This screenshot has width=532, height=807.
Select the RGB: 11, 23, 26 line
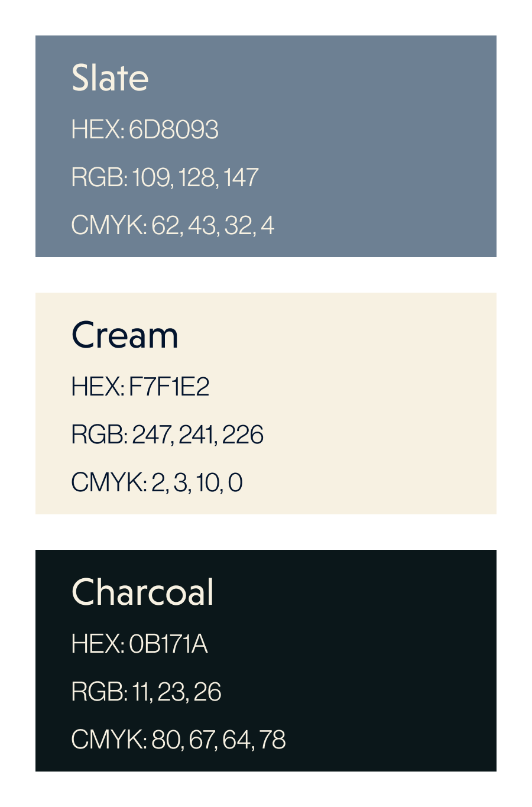click(x=147, y=692)
